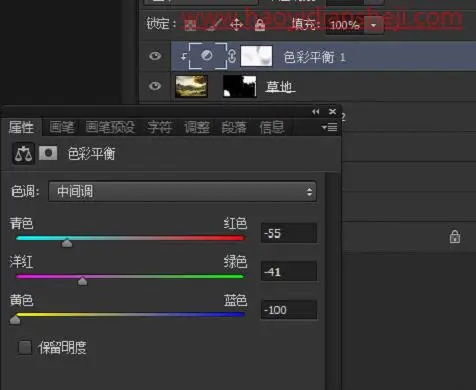Viewport: 476px width, 390px height.
Task: Click the lock icon on the lower layer
Action: 455,237
